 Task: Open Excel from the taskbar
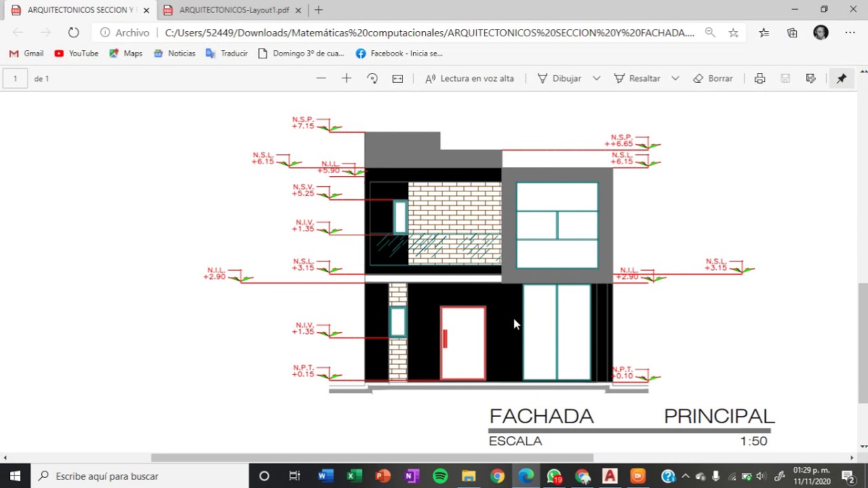(353, 476)
